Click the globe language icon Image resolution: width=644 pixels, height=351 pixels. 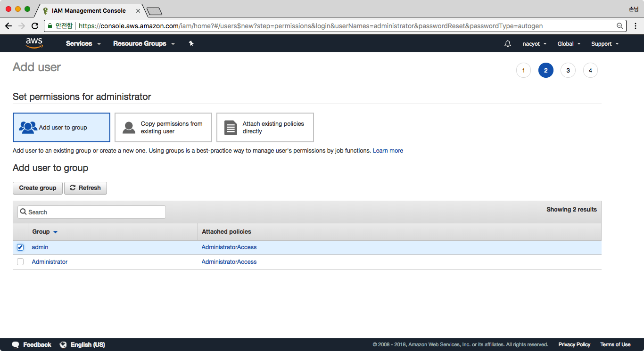[x=64, y=344]
